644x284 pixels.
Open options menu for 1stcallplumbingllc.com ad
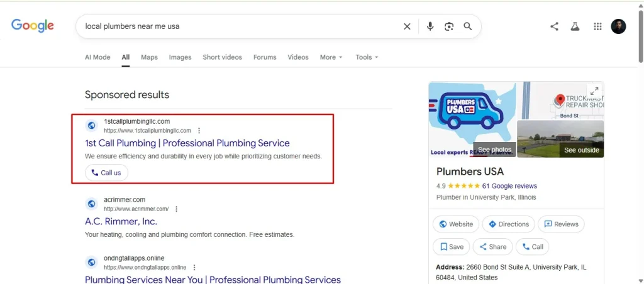pyautogui.click(x=199, y=131)
